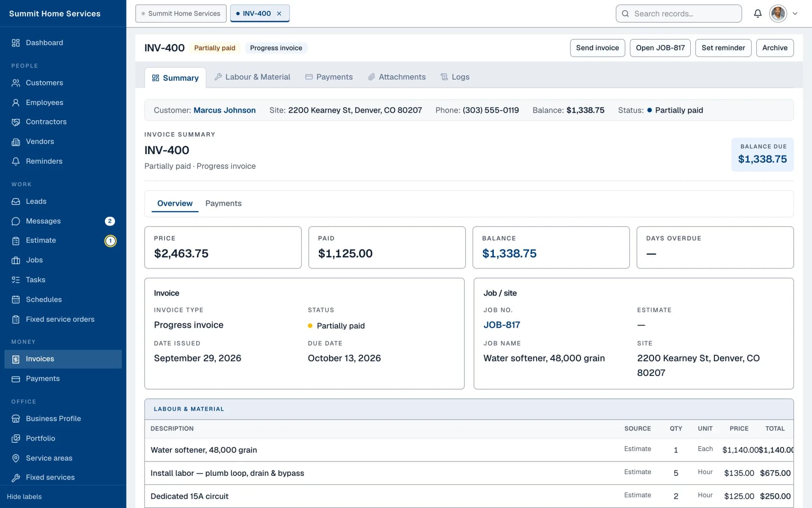Click the Payments card icon in sidebar
The width and height of the screenshot is (812, 508).
(16, 379)
